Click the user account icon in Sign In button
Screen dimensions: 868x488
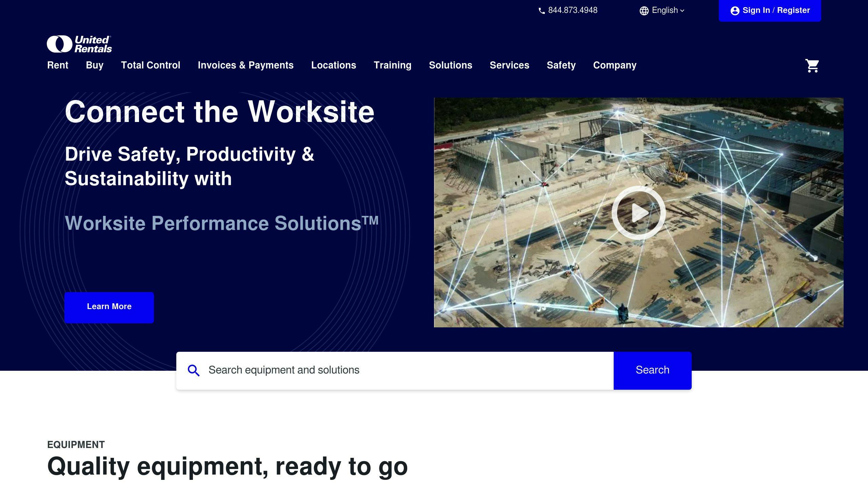(735, 11)
